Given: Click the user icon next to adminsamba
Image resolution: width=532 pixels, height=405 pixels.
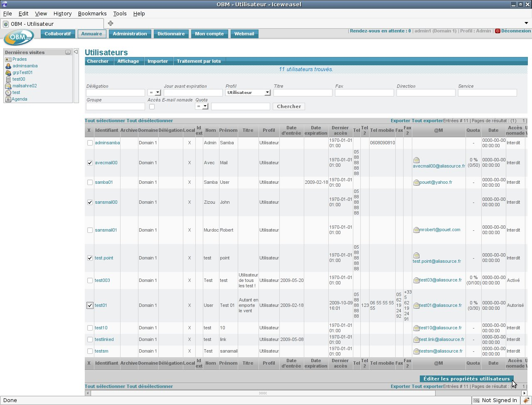Looking at the screenshot, I should (8, 66).
